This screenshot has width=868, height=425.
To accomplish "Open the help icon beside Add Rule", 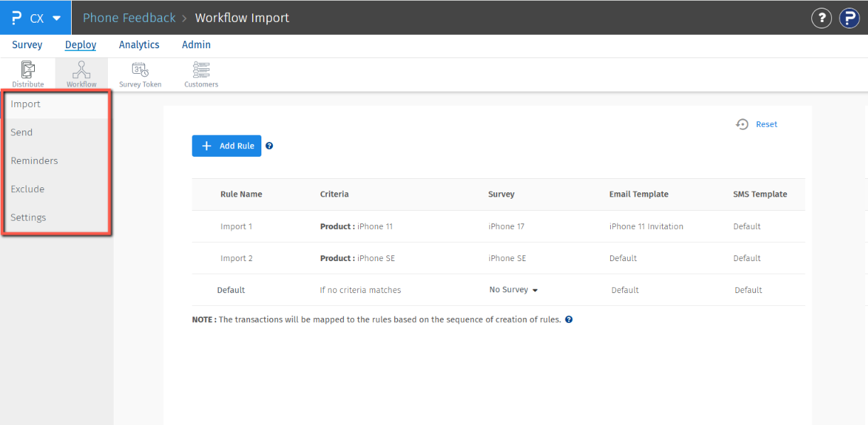I will [269, 145].
